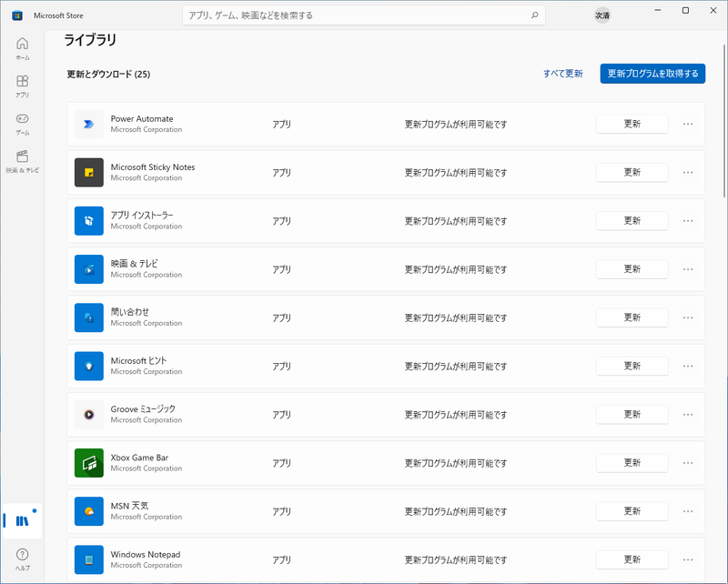Open more options for MSN 天気
Image resolution: width=728 pixels, height=584 pixels.
pos(688,511)
